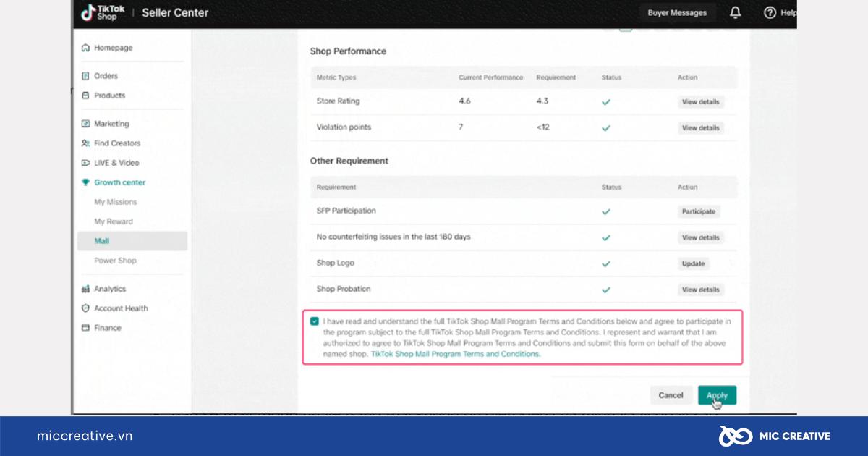This screenshot has height=456, width=868.
Task: Click Participate for SFP Participation
Action: point(699,212)
